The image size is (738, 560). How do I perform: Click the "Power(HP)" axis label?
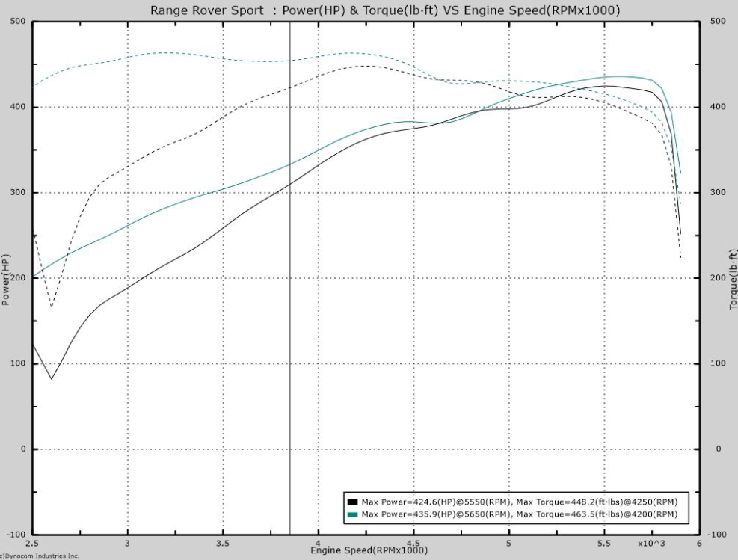pos(6,280)
